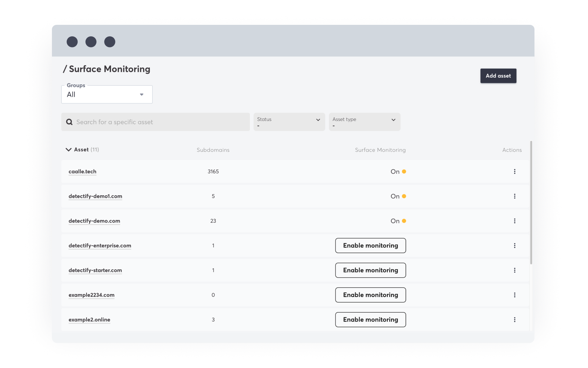The height and width of the screenshot is (368, 588).
Task: Open the example2.online asset link
Action: 89,320
